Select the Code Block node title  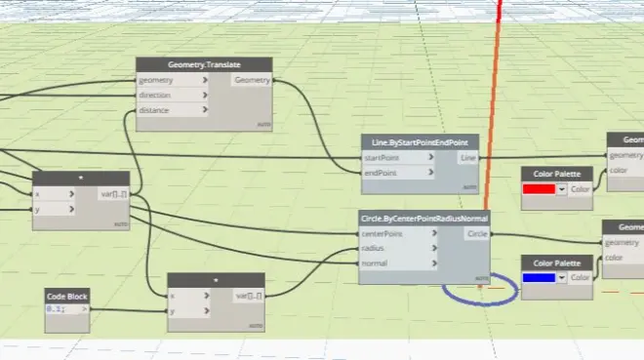coord(67,297)
